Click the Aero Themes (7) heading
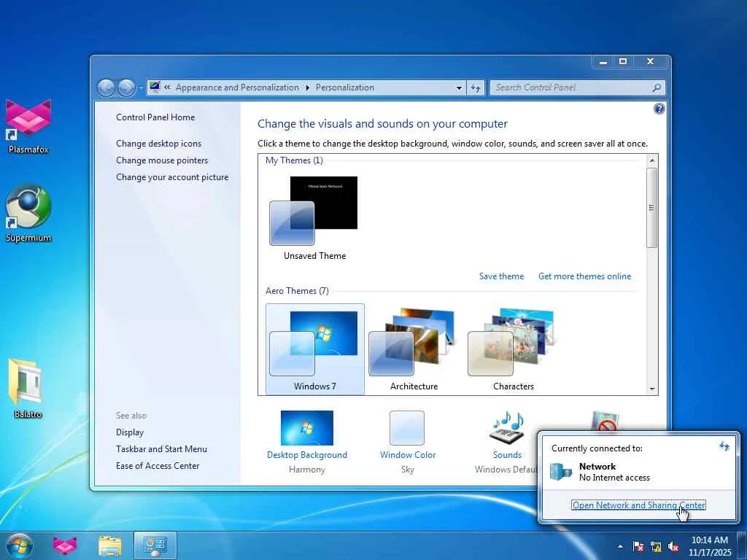 pyautogui.click(x=297, y=291)
